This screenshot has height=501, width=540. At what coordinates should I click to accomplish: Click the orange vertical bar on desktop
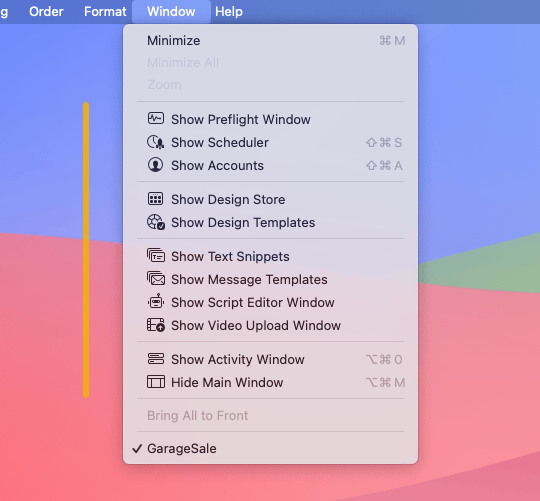coord(86,250)
